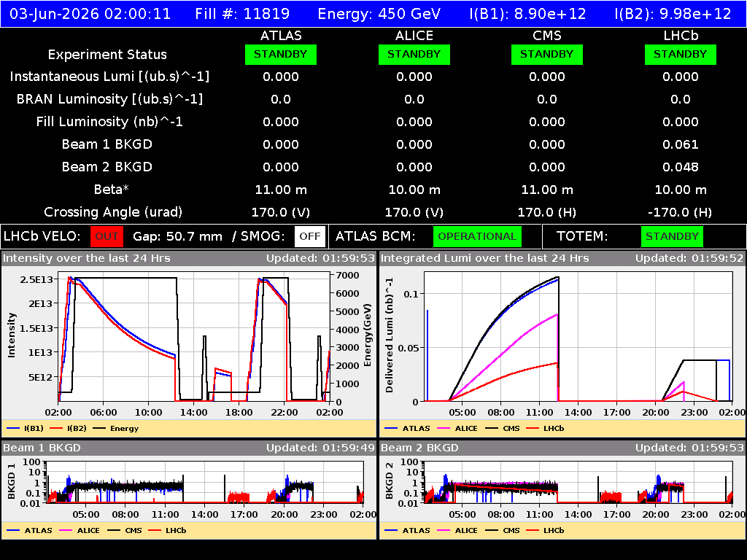Select the I(B1): 8.90e+12 intensity readout
The image size is (747, 560).
[528, 13]
